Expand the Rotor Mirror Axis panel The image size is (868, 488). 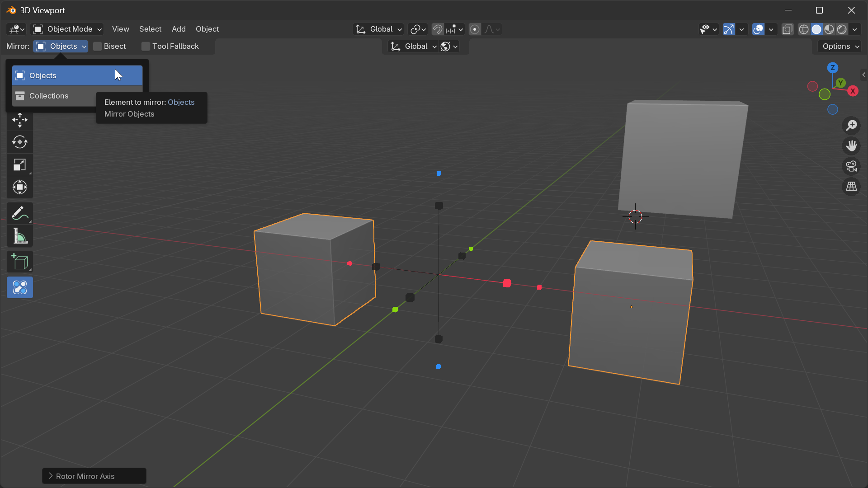[94, 476]
